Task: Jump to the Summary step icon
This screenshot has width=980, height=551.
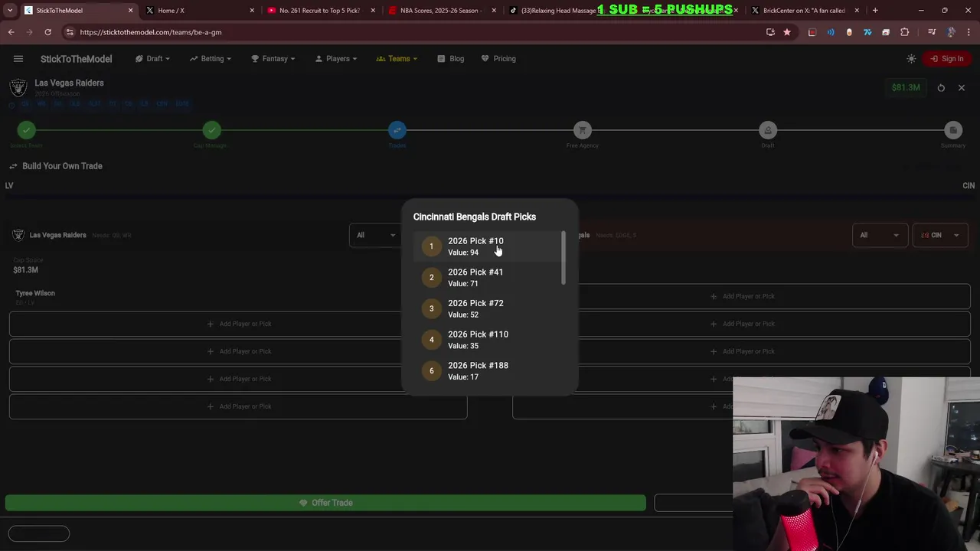Action: (x=953, y=131)
